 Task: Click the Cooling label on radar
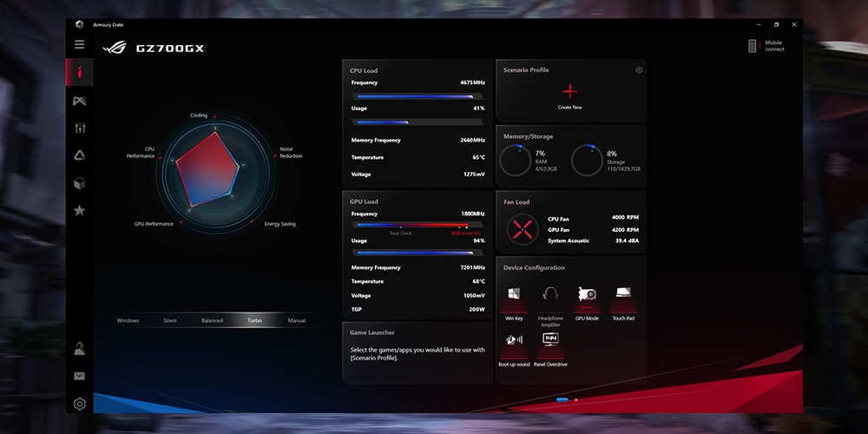pyautogui.click(x=199, y=115)
